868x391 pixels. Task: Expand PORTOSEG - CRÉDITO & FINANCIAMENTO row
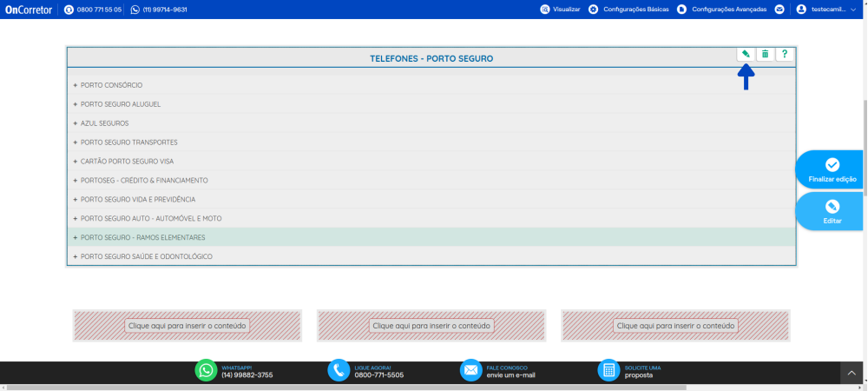click(431, 180)
